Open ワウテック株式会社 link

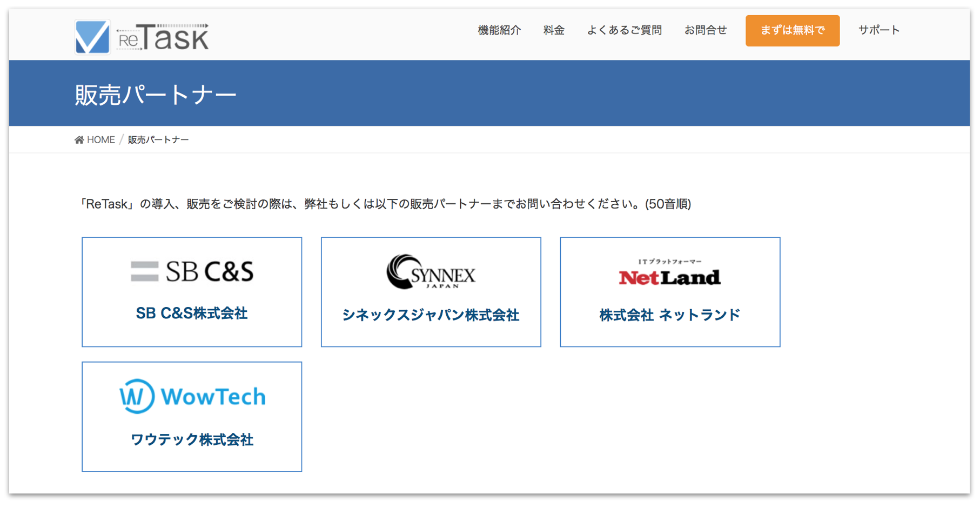pos(192,439)
